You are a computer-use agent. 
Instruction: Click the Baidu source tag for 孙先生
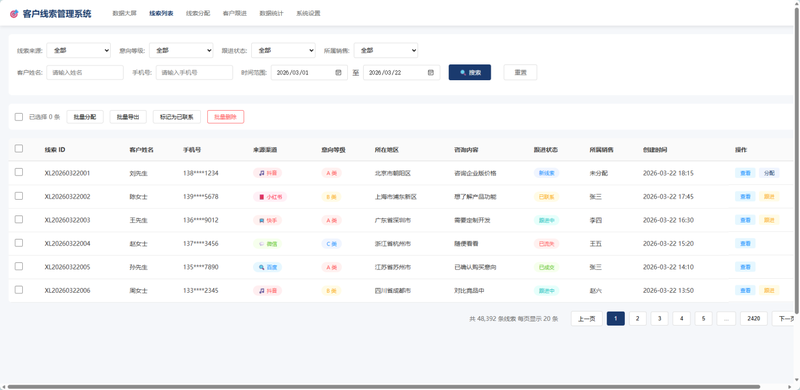(x=267, y=267)
